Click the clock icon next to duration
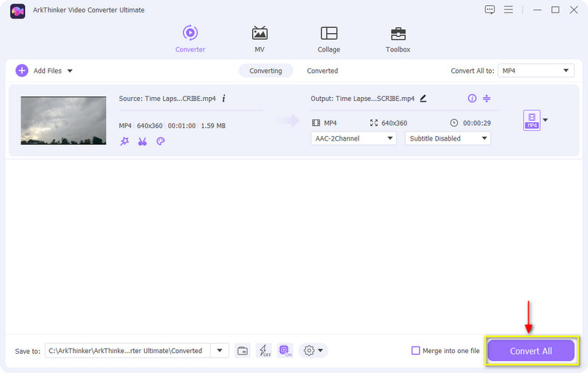The image size is (588, 373). [x=453, y=123]
